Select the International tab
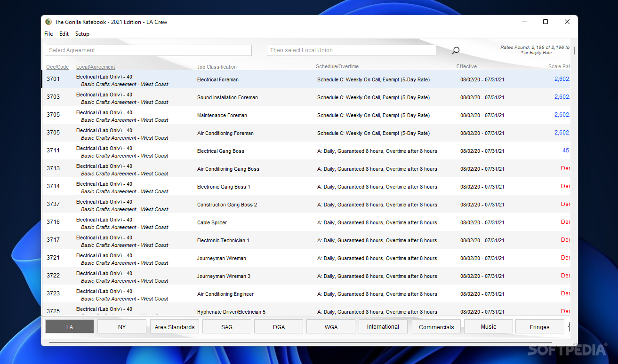The height and width of the screenshot is (364, 618). [383, 326]
